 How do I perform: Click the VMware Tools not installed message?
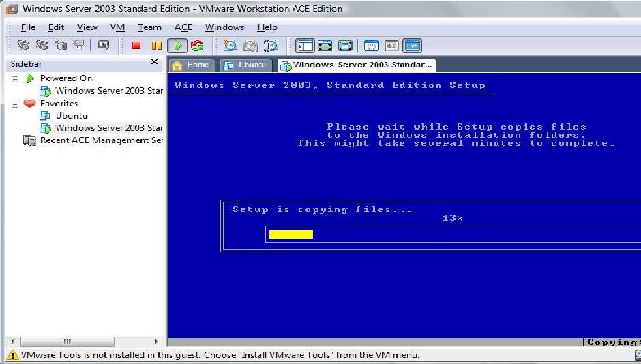[x=220, y=355]
